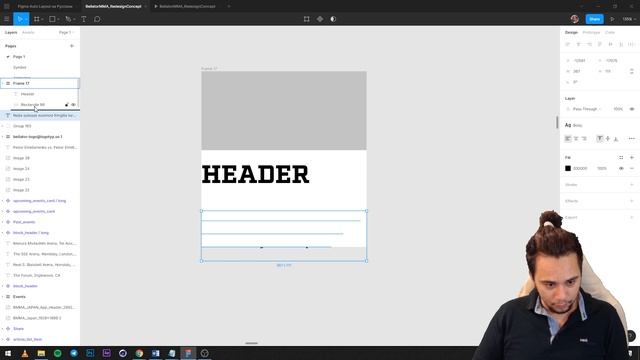This screenshot has width=640, height=360.
Task: Set text align right
Action: coord(584,139)
